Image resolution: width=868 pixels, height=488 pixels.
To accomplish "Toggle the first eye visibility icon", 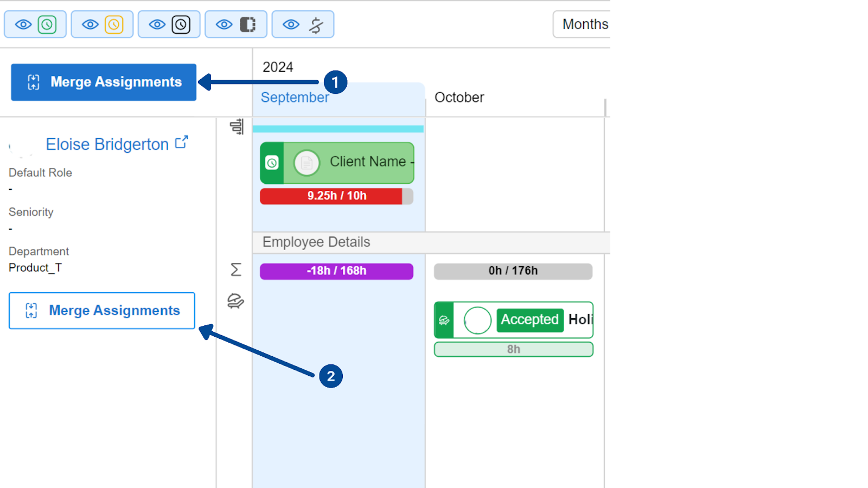I will [x=23, y=24].
